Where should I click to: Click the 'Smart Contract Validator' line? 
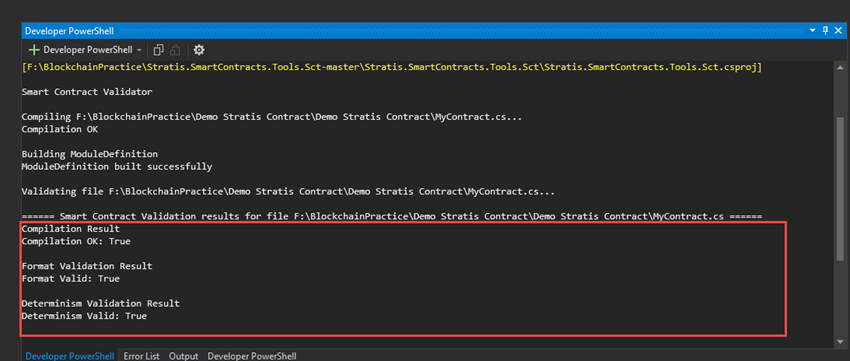pyautogui.click(x=87, y=92)
